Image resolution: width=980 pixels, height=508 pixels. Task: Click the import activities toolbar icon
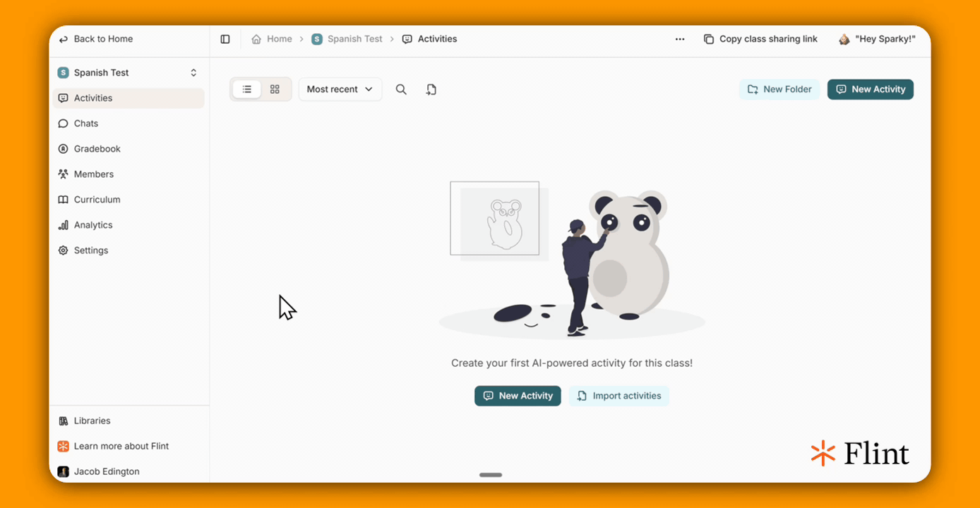[x=431, y=90]
